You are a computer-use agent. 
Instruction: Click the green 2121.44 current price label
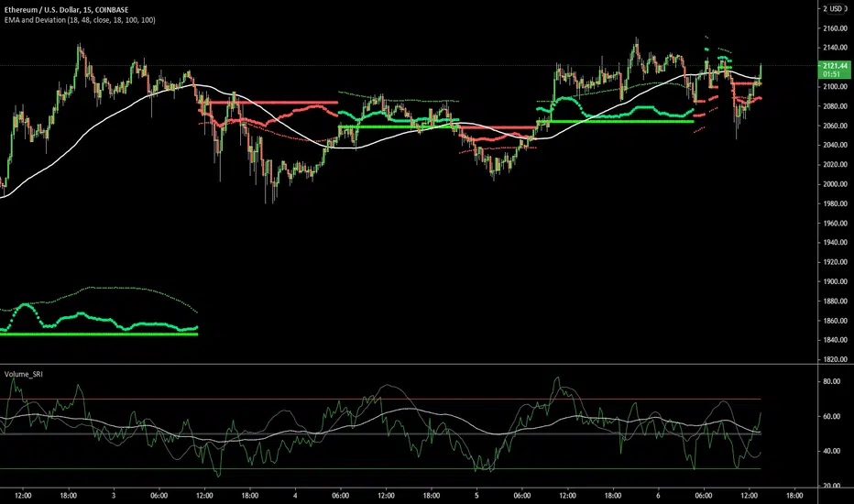[834, 70]
